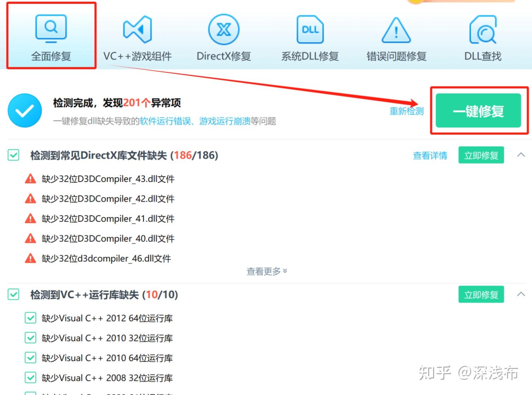Uncheck Visual C++ 2012 64位运行库
Screen dimensions: 532x395
(x=30, y=318)
